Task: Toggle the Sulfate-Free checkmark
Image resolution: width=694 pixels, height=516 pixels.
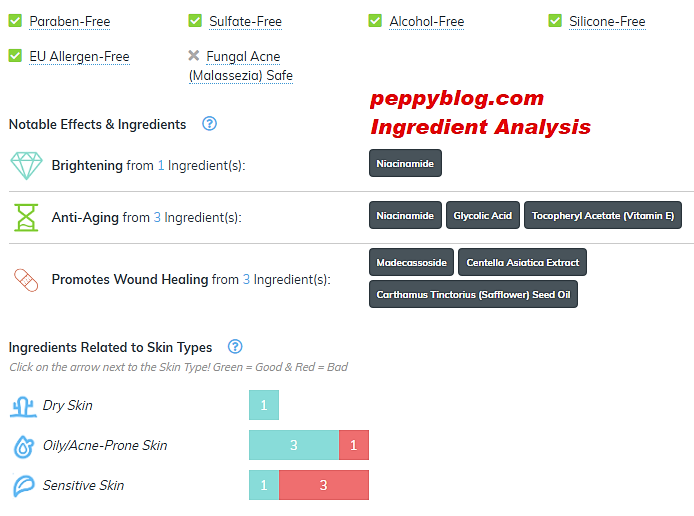Action: tap(195, 21)
